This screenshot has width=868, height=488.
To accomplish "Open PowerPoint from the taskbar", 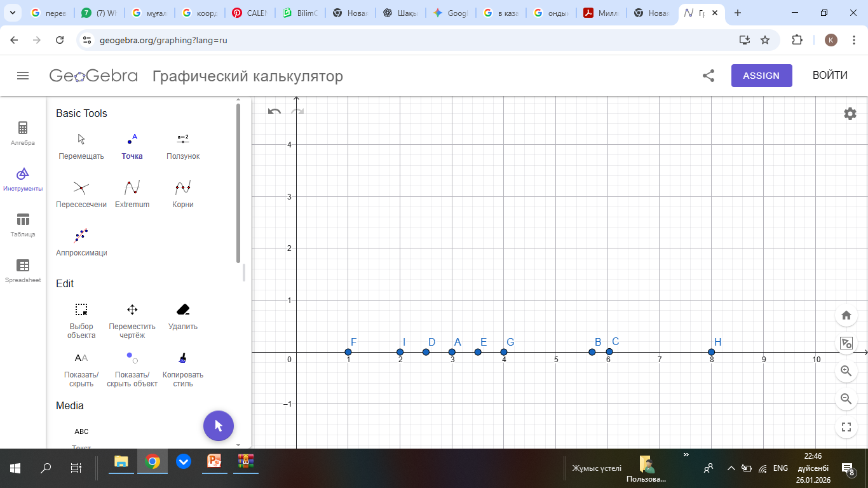I will click(214, 462).
